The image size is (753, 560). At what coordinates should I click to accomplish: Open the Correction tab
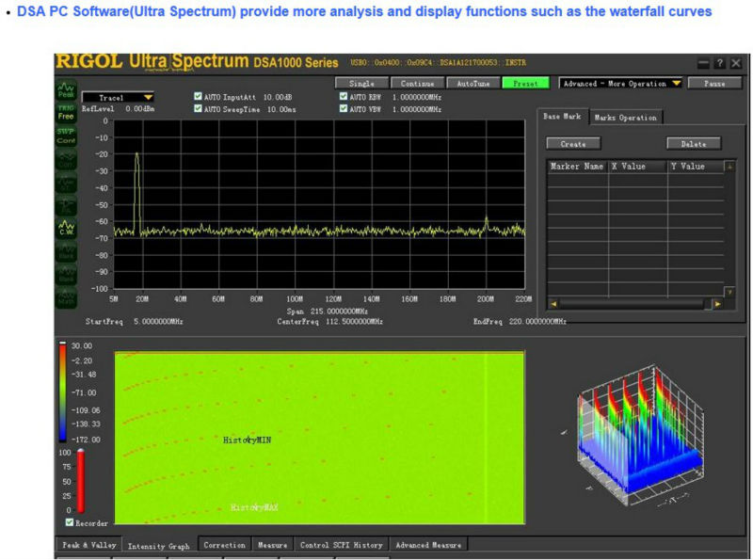point(224,545)
